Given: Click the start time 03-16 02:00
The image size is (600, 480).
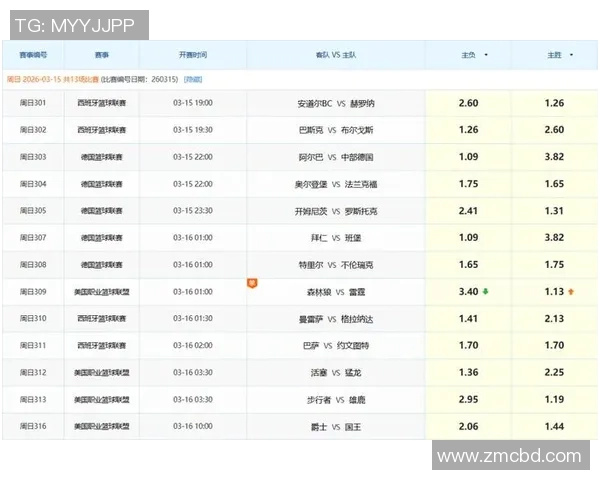Looking at the screenshot, I should (x=193, y=346).
